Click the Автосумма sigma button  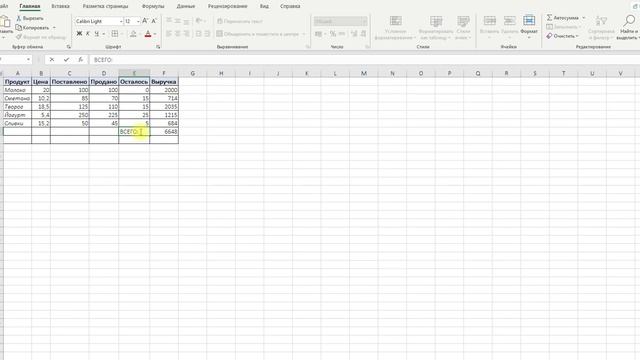(562, 18)
